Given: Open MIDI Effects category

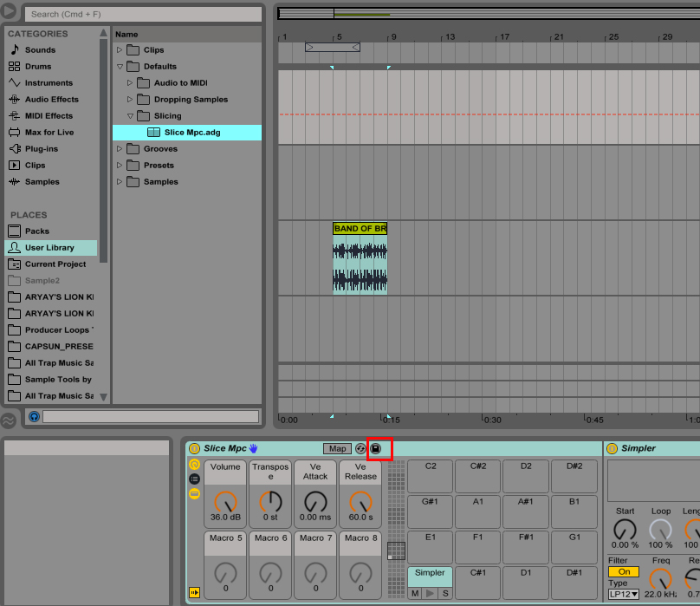Looking at the screenshot, I should click(x=49, y=116).
